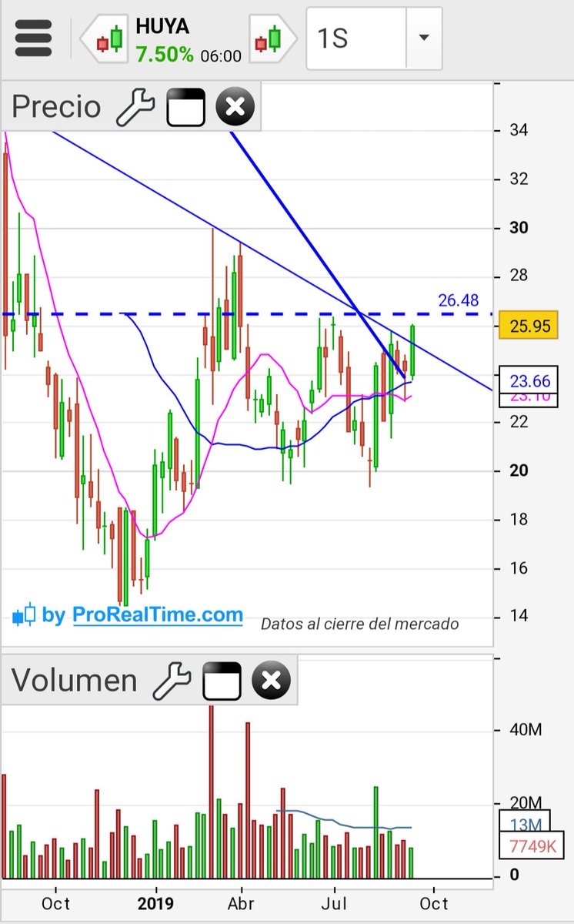The width and height of the screenshot is (574, 924).
Task: Open Volumen panel wrench settings
Action: (x=172, y=681)
